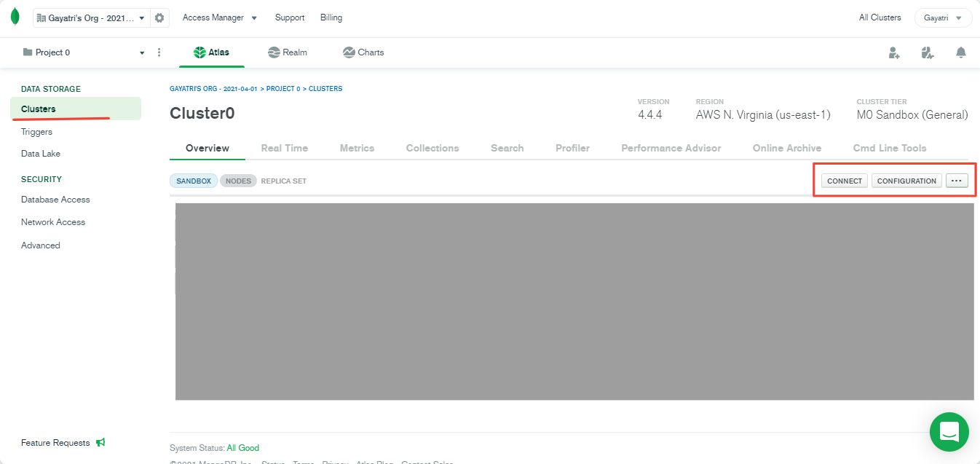Click the Feature Requests megaphone icon
The height and width of the screenshot is (464, 980).
[x=101, y=442]
